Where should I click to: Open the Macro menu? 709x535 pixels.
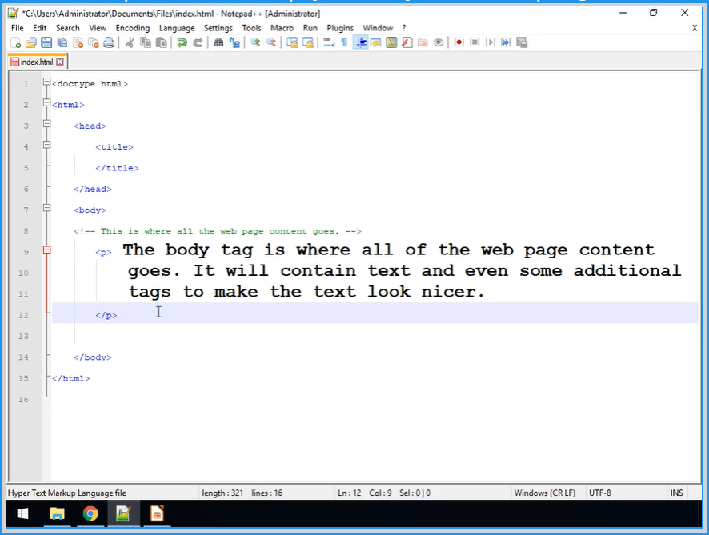click(282, 28)
